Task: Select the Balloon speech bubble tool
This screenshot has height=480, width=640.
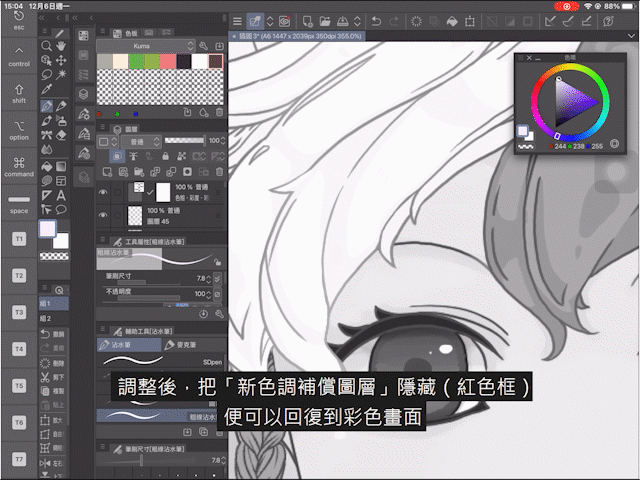Action: 61,210
